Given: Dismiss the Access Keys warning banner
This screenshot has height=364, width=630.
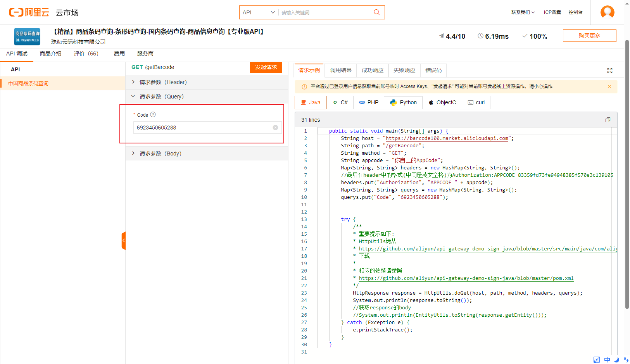Looking at the screenshot, I should click(x=609, y=86).
